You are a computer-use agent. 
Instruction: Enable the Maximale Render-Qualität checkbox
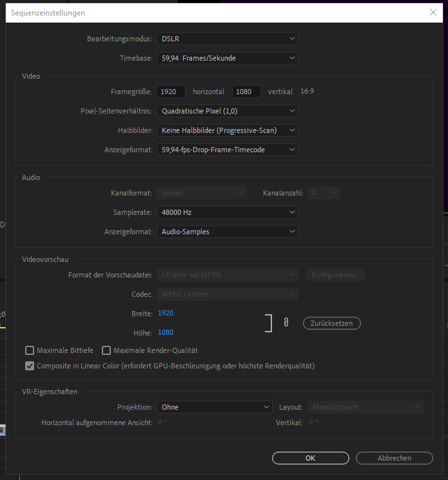tap(106, 350)
